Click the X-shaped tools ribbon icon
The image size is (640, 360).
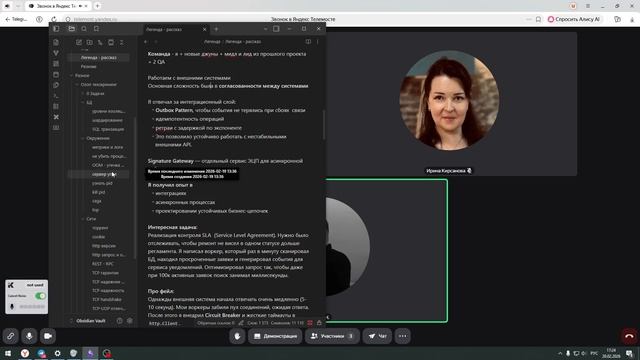56,117
